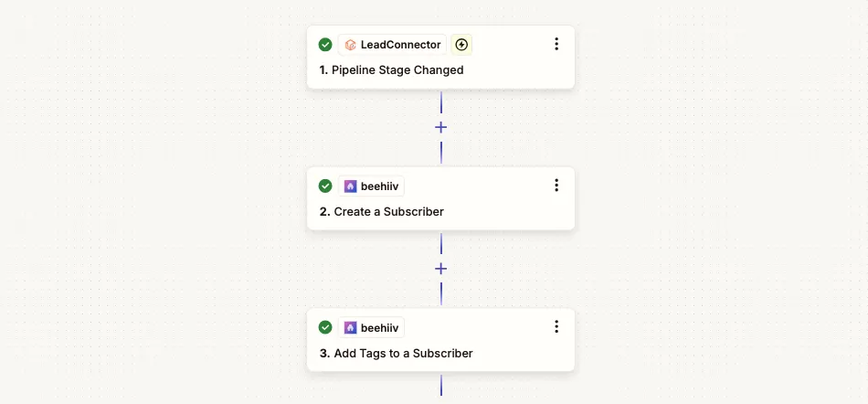Select the beehiiv label chip in step 2
The image size is (868, 404).
click(x=372, y=186)
